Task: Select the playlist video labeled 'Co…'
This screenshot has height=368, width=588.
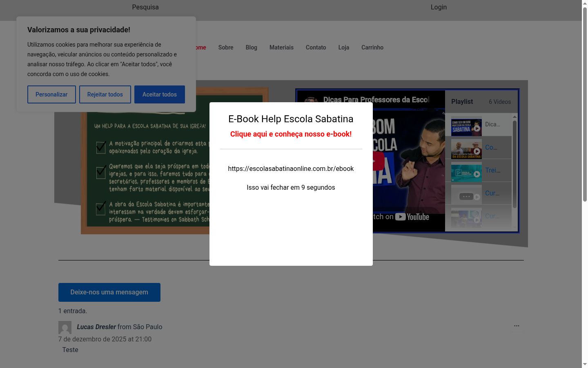Action: click(x=478, y=148)
